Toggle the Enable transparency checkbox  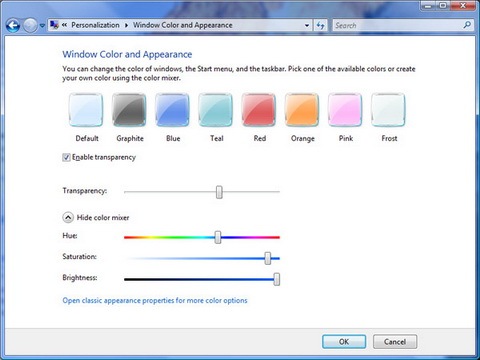click(66, 157)
